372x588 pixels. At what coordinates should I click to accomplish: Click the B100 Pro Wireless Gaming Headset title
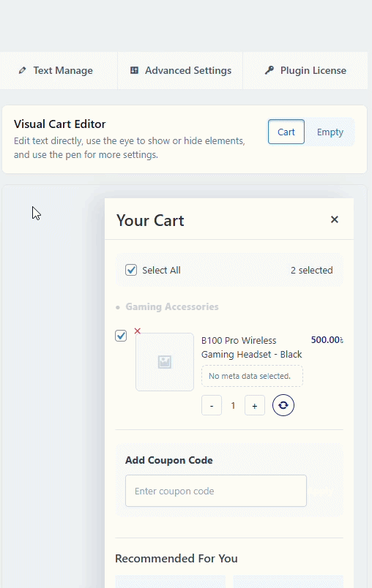[251, 347]
